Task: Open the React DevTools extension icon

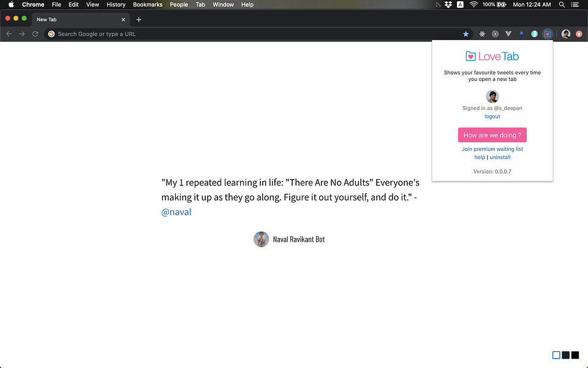Action: pyautogui.click(x=482, y=34)
